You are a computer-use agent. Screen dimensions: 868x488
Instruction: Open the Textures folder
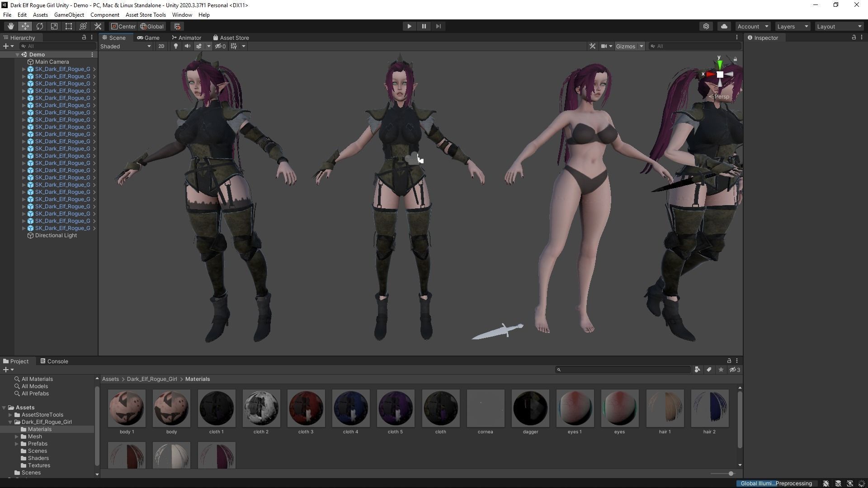click(x=39, y=465)
